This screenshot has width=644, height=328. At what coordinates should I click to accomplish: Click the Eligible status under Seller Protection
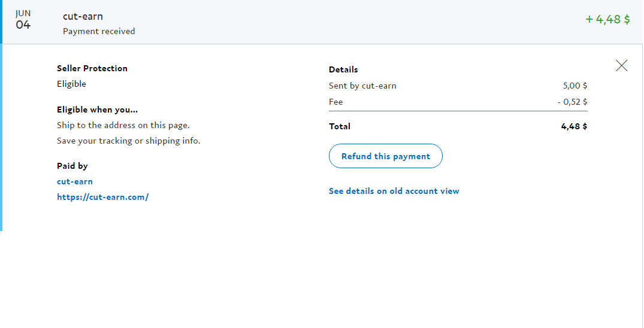(71, 84)
